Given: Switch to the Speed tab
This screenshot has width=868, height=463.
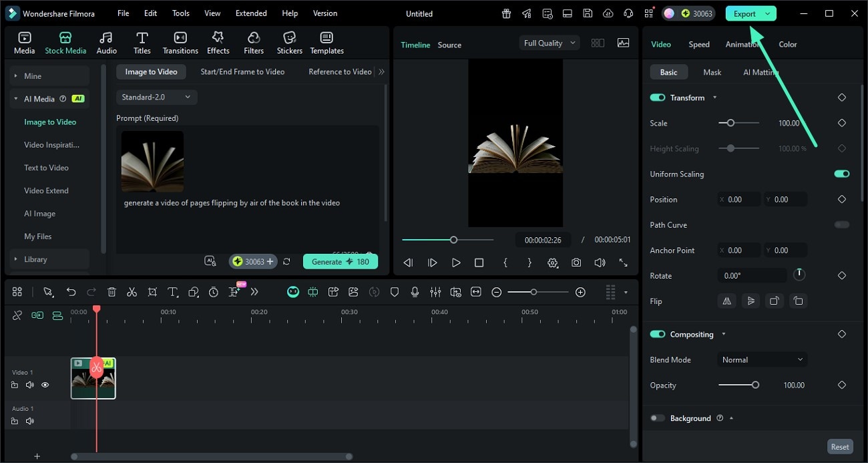Looking at the screenshot, I should point(698,44).
